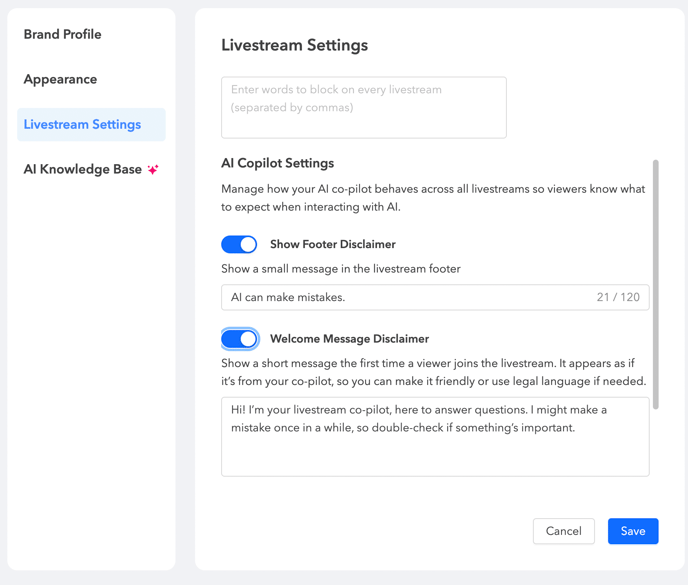Image resolution: width=688 pixels, height=585 pixels.
Task: Click into the blocked words text area
Action: pyautogui.click(x=363, y=108)
